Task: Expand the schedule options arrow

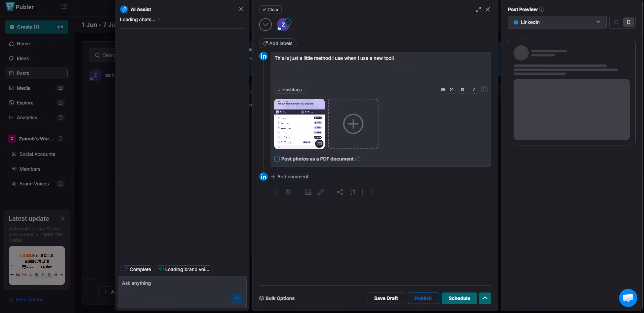Action: coord(485,298)
